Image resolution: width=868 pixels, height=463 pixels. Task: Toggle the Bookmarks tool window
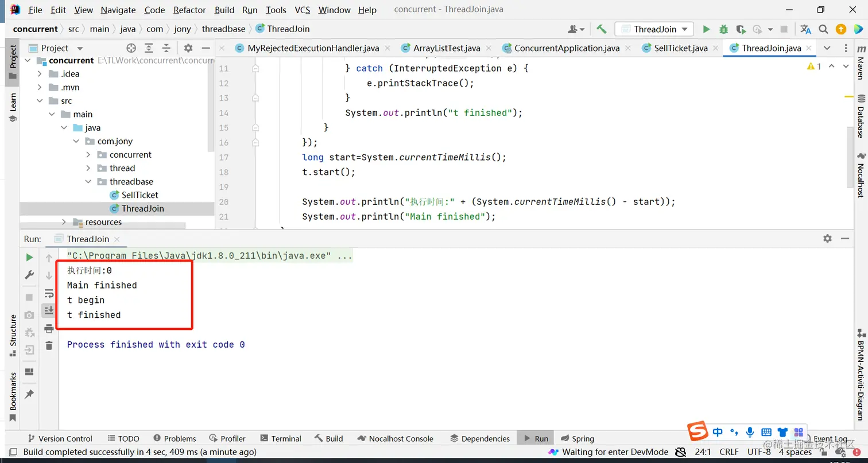[13, 397]
